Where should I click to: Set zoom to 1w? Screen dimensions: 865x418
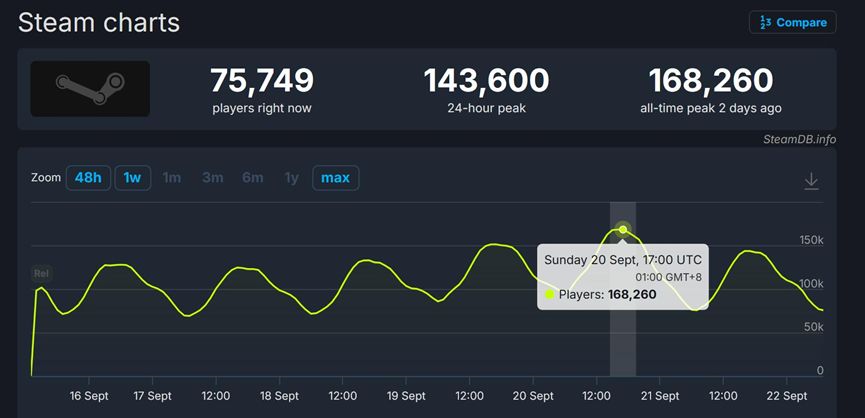[132, 178]
